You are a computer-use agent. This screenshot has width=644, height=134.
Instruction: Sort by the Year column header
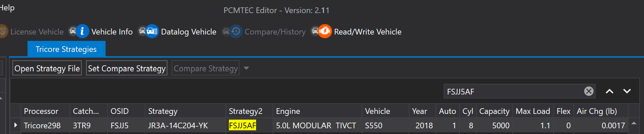[419, 111]
